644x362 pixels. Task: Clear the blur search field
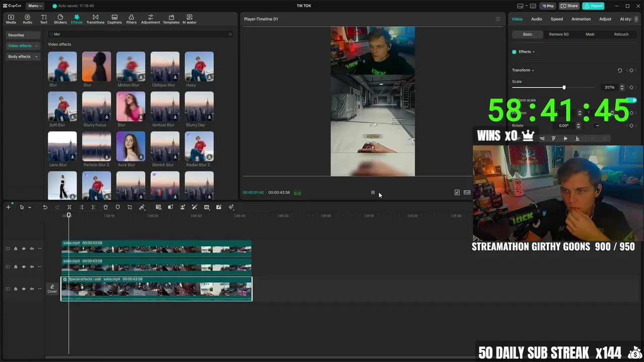230,34
